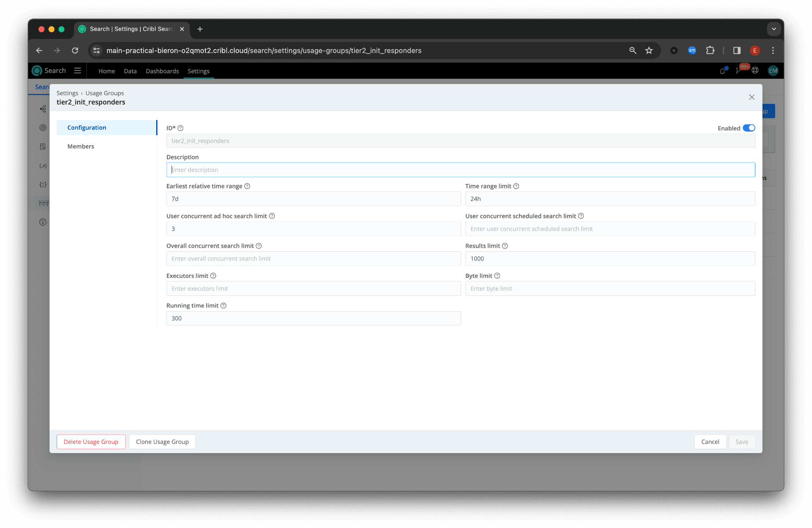The image size is (812, 528).
Task: Toggle the Enabled switch off
Action: tap(749, 128)
